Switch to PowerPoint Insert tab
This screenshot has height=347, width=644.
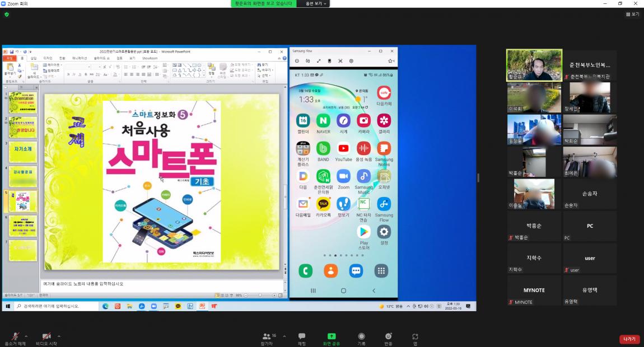[x=34, y=58]
